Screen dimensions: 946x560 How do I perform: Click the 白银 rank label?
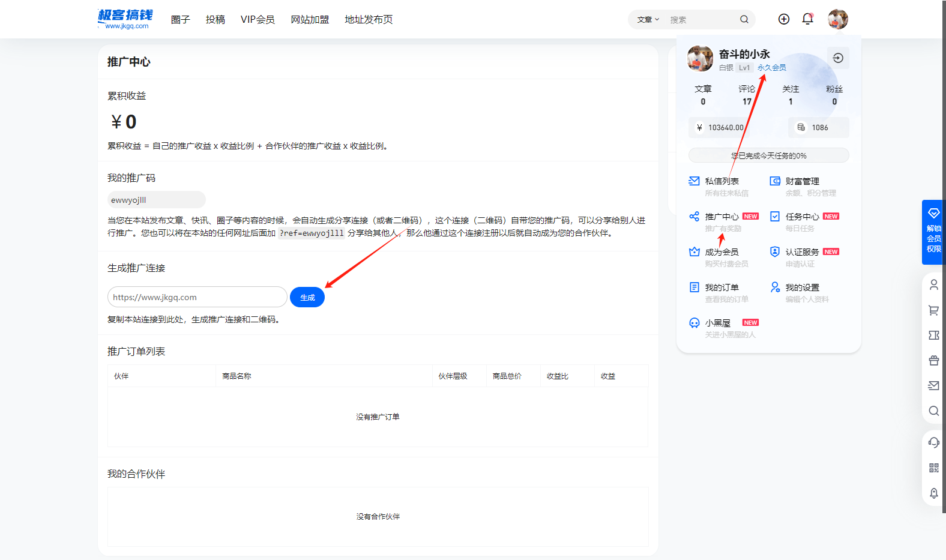726,68
